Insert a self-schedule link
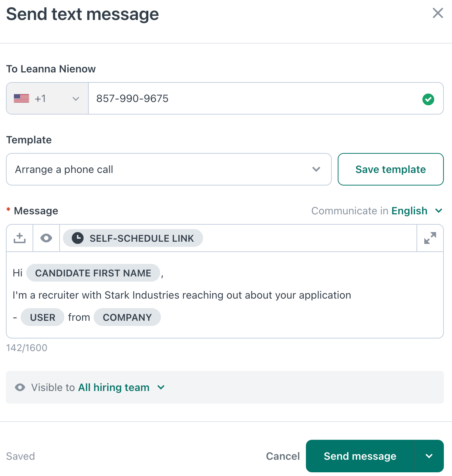The image size is (452, 476). pyautogui.click(x=133, y=238)
